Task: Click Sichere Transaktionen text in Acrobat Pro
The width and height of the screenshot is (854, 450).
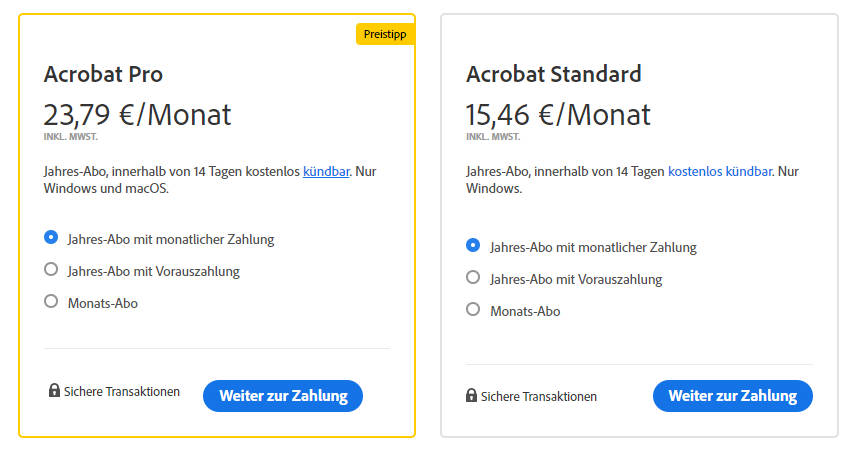Action: pos(122,392)
